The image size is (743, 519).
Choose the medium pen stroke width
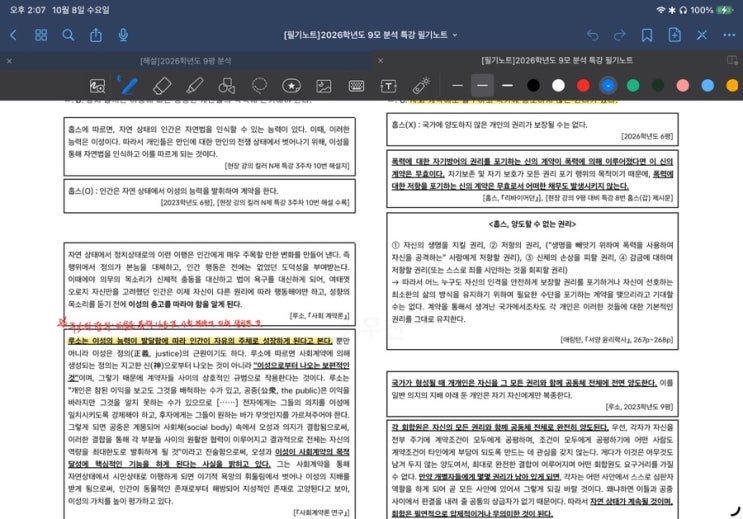[x=482, y=86]
